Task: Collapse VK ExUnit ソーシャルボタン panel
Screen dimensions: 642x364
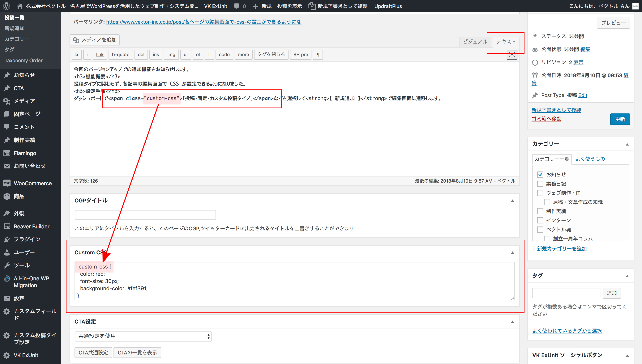Action: (627, 355)
